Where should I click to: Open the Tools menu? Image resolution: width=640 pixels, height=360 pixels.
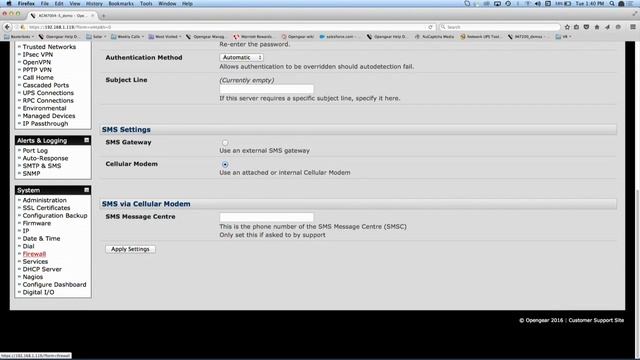pos(146,3)
